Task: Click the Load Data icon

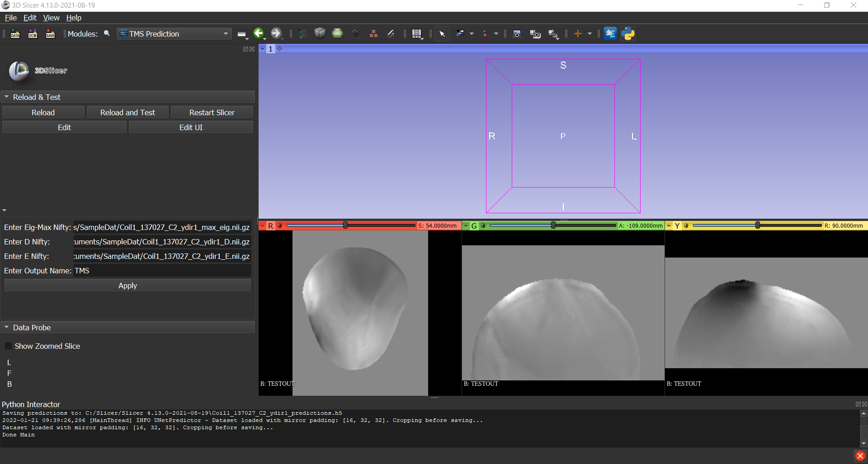Action: [x=15, y=34]
